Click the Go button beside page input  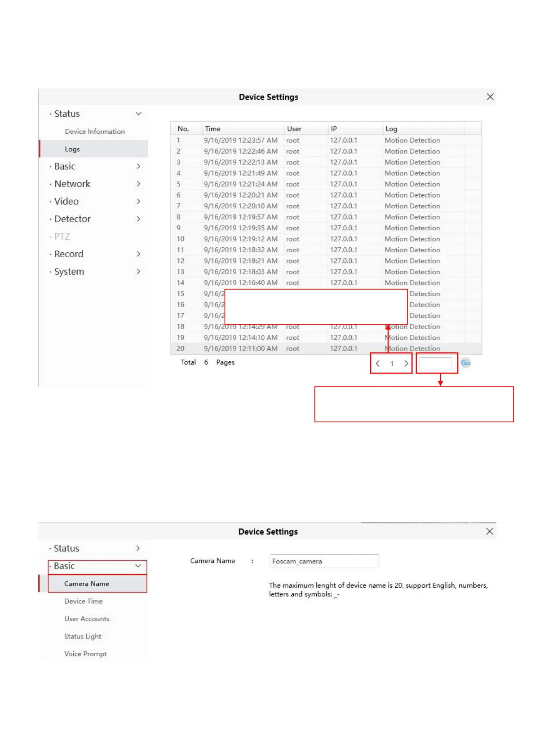coord(465,363)
